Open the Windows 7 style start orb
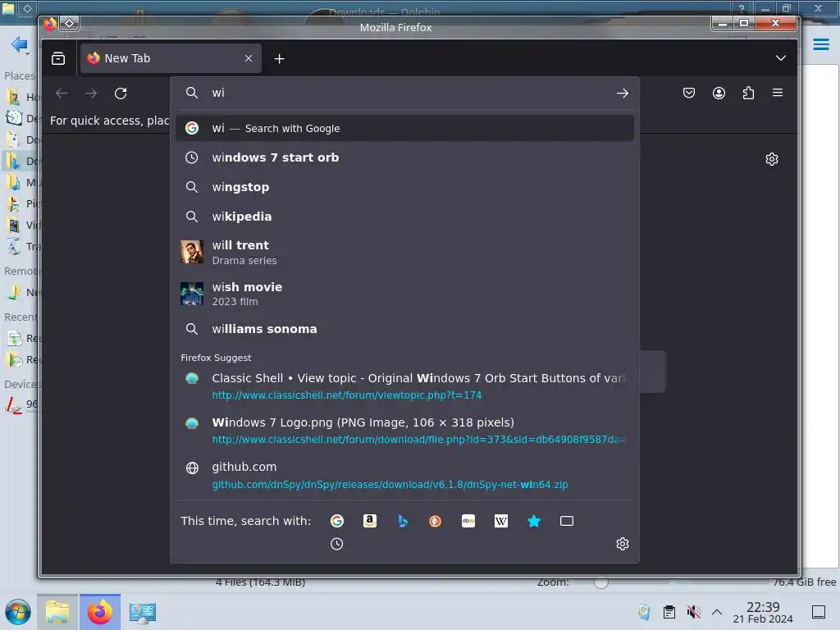840x630 pixels. [18, 612]
